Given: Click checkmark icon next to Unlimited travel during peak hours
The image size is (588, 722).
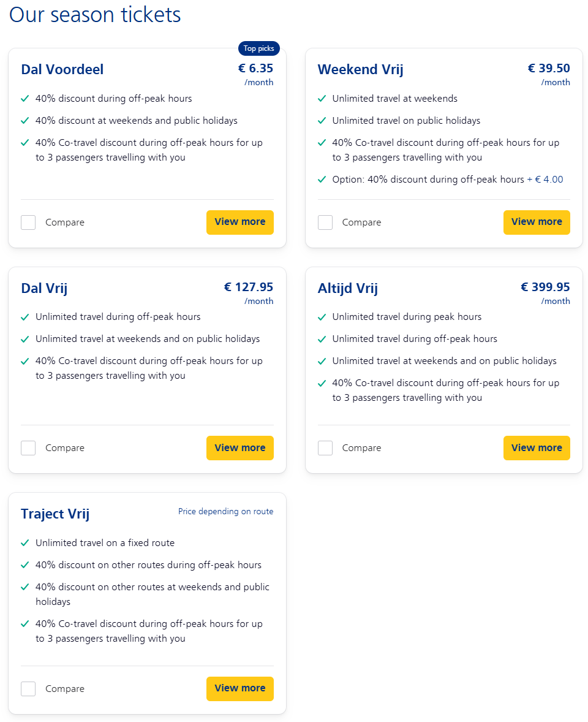Looking at the screenshot, I should (x=322, y=317).
